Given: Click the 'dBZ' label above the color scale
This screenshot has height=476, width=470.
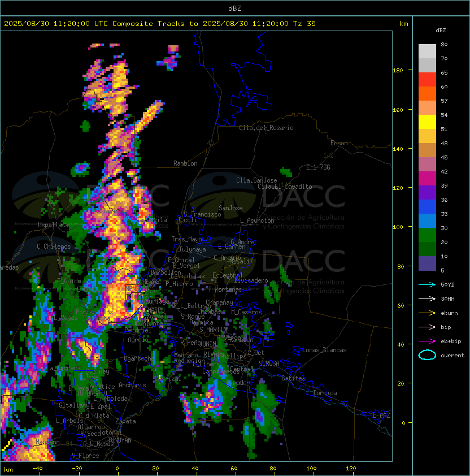Looking at the screenshot, I should click(x=441, y=31).
